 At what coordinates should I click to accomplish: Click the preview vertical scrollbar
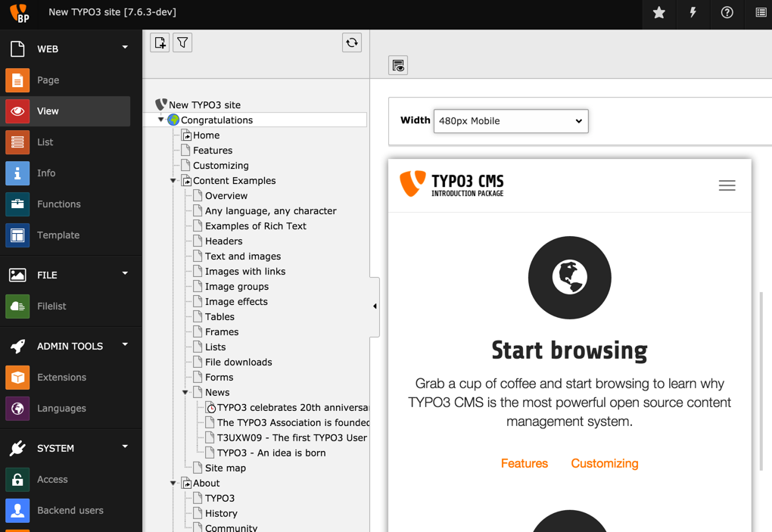761,381
